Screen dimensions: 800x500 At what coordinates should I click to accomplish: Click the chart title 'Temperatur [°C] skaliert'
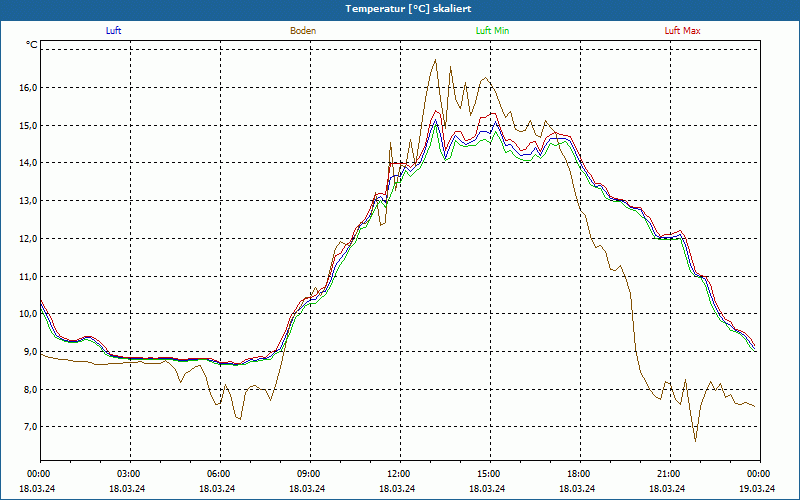408,9
